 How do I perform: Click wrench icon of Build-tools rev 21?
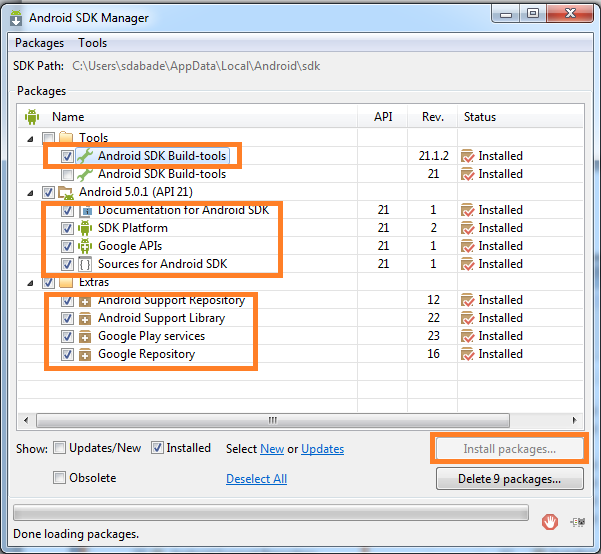tap(85, 174)
